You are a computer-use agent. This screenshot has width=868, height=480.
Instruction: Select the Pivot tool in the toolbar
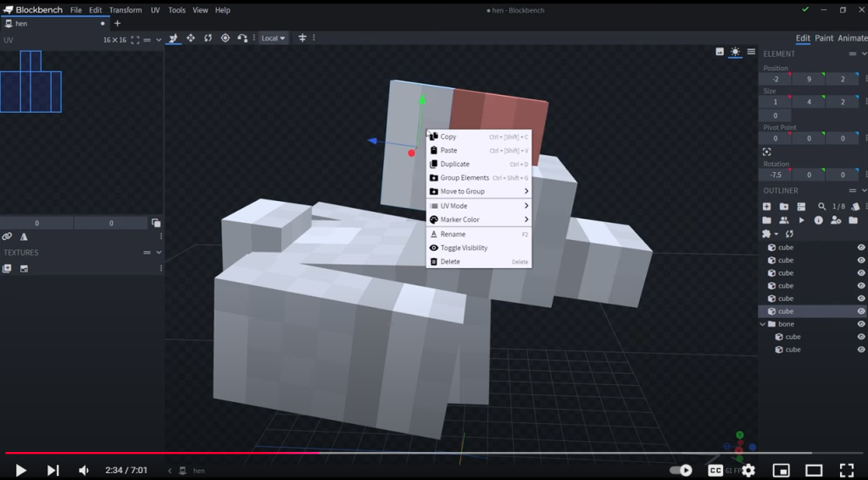coord(225,38)
